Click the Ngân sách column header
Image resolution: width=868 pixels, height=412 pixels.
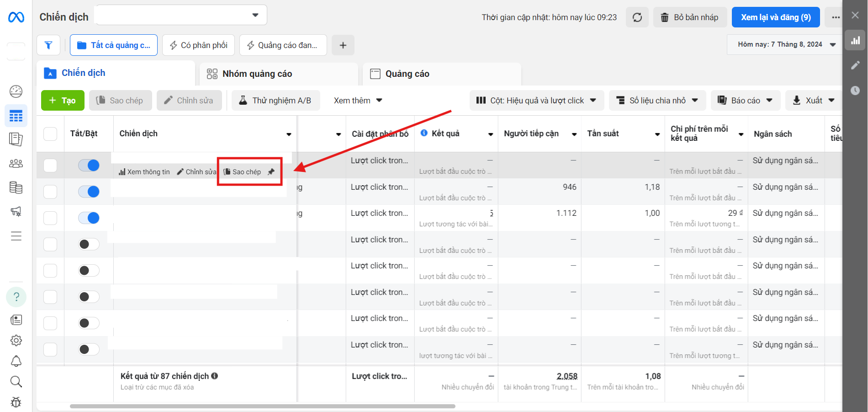[773, 134]
